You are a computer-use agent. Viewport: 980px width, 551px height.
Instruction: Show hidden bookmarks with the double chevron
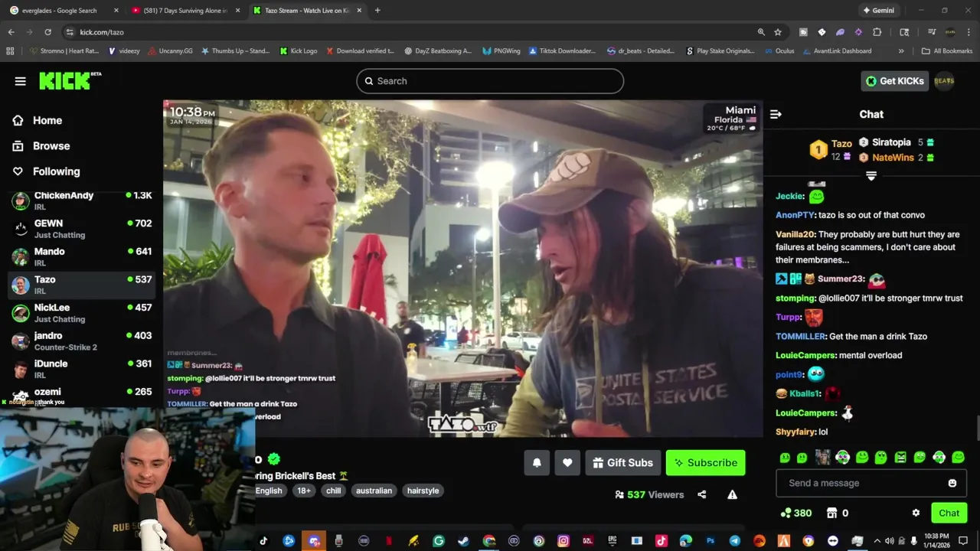click(901, 51)
